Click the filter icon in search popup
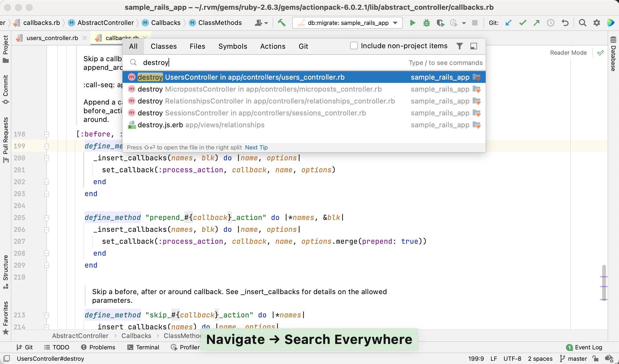The height and width of the screenshot is (364, 619). 459,46
